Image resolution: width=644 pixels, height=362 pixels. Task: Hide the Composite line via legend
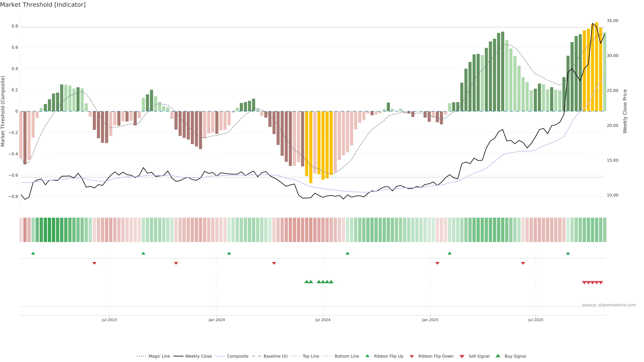(237, 356)
